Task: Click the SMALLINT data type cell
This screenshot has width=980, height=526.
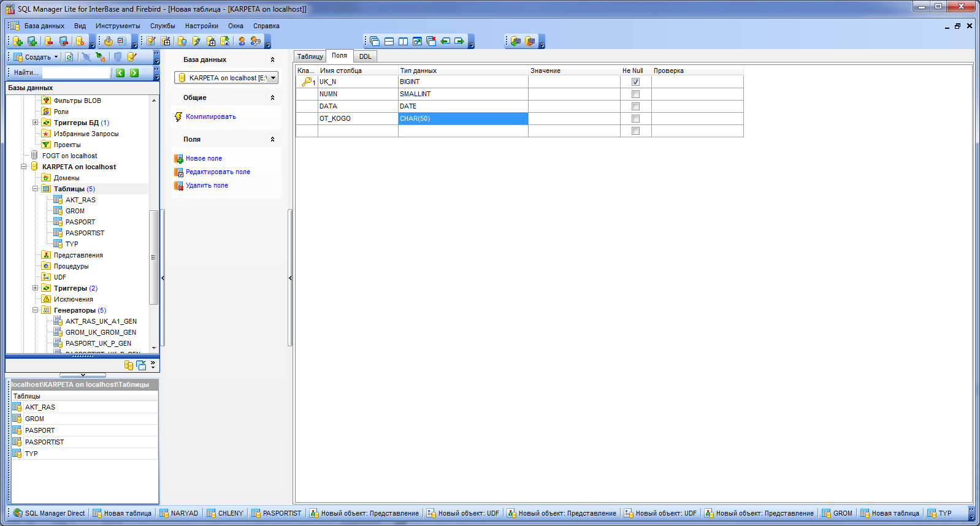Action: click(463, 94)
